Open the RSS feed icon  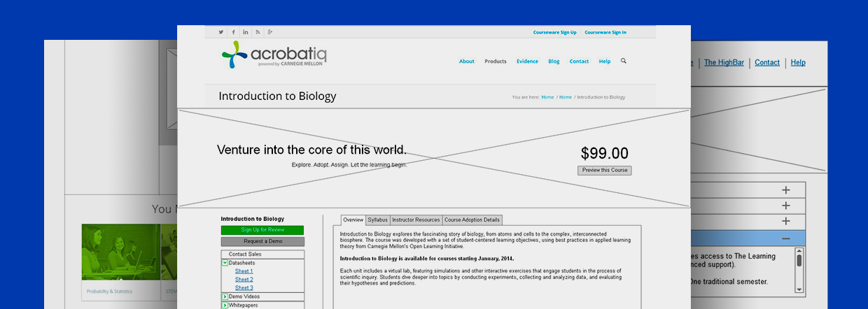click(258, 32)
